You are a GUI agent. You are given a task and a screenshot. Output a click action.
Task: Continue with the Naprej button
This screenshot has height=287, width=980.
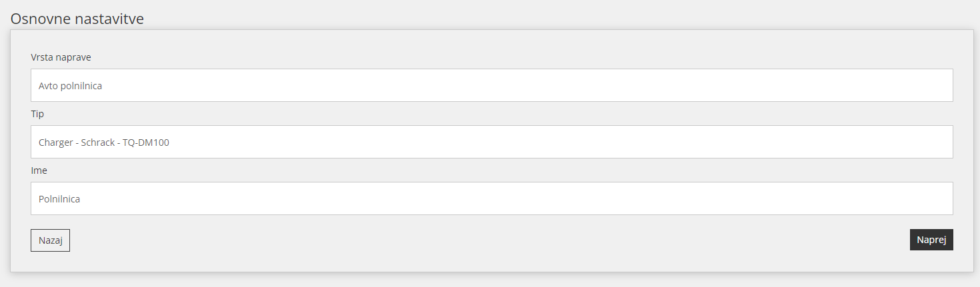click(931, 240)
